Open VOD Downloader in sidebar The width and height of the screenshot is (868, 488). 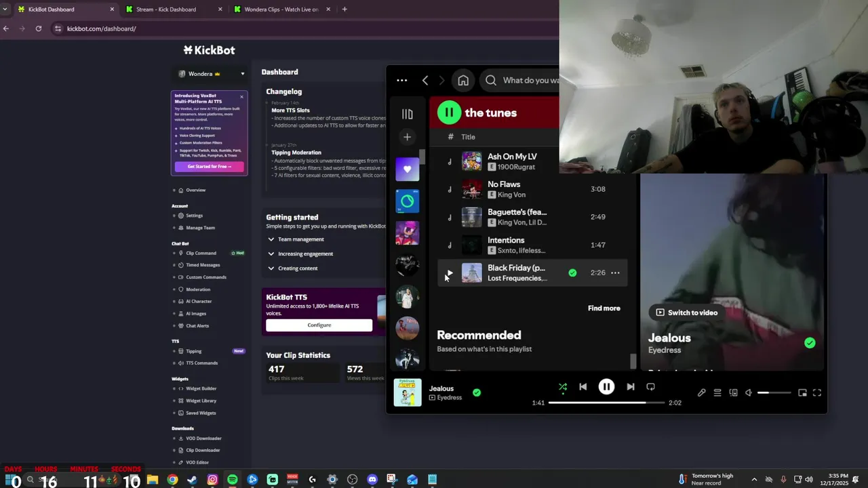point(203,439)
